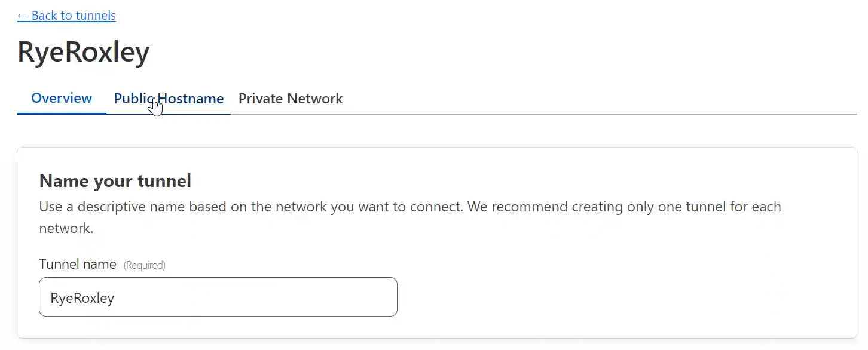Click the Tunnel name field label
This screenshot has width=868, height=350.
[x=78, y=264]
